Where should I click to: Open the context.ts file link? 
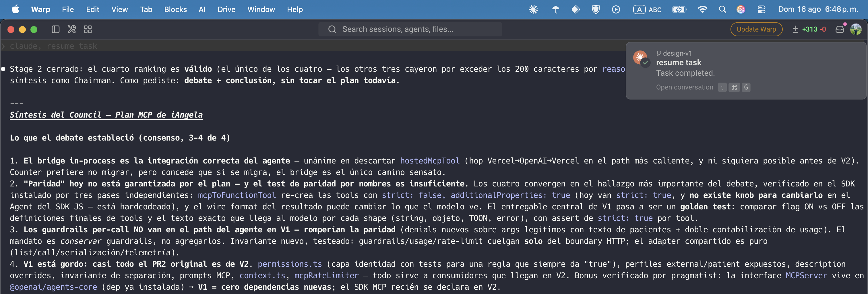(x=262, y=275)
